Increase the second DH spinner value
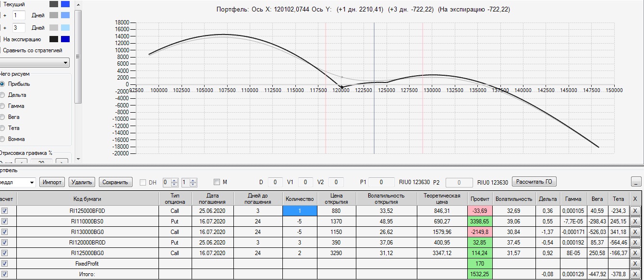The image size is (644, 280). 194,180
